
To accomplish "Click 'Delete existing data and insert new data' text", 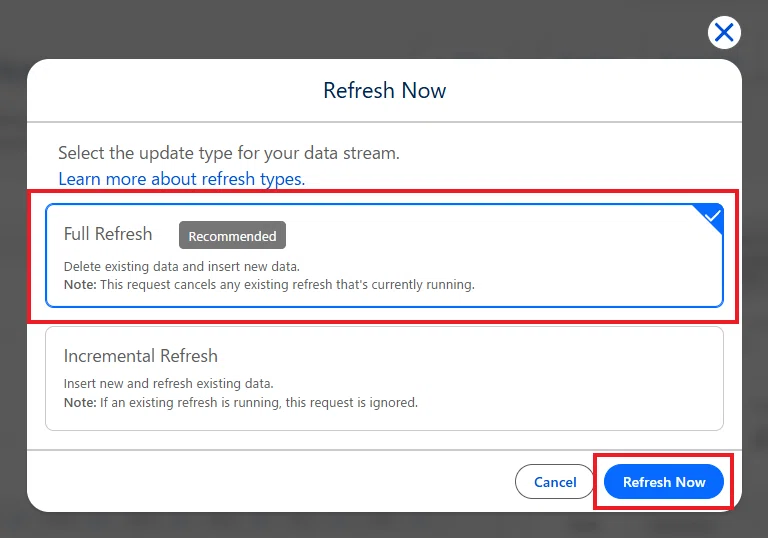I will pos(182,267).
